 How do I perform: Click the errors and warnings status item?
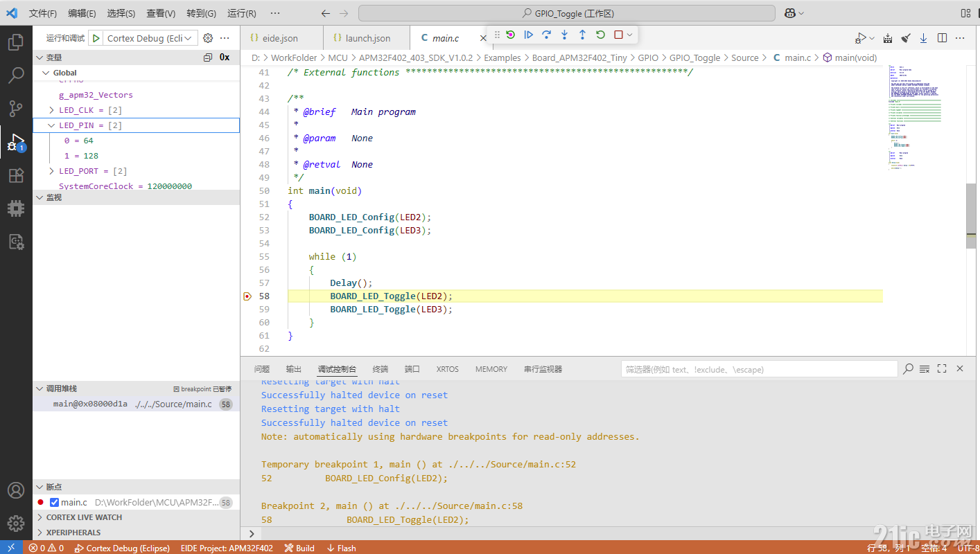pos(46,548)
